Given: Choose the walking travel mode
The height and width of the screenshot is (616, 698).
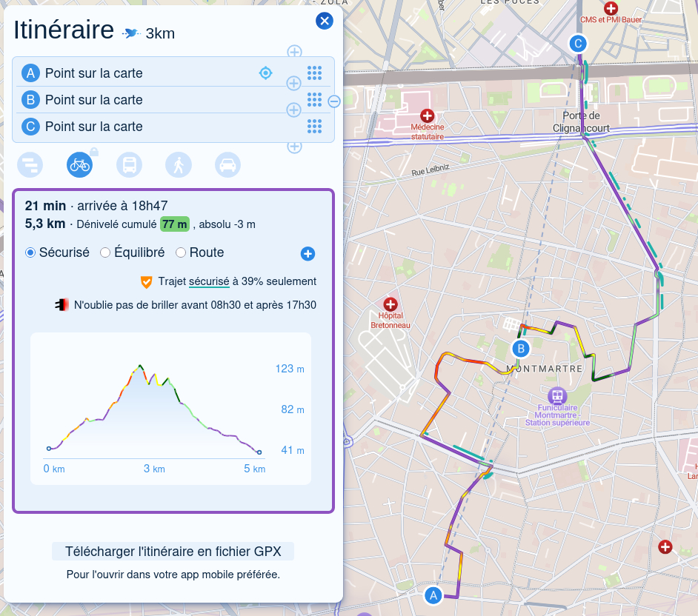Looking at the screenshot, I should point(178,164).
